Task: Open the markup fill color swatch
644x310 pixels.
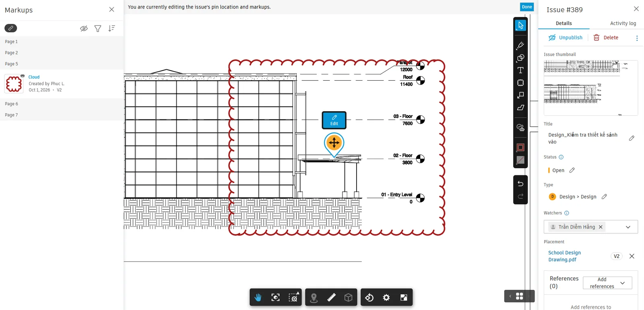Action: (520, 160)
